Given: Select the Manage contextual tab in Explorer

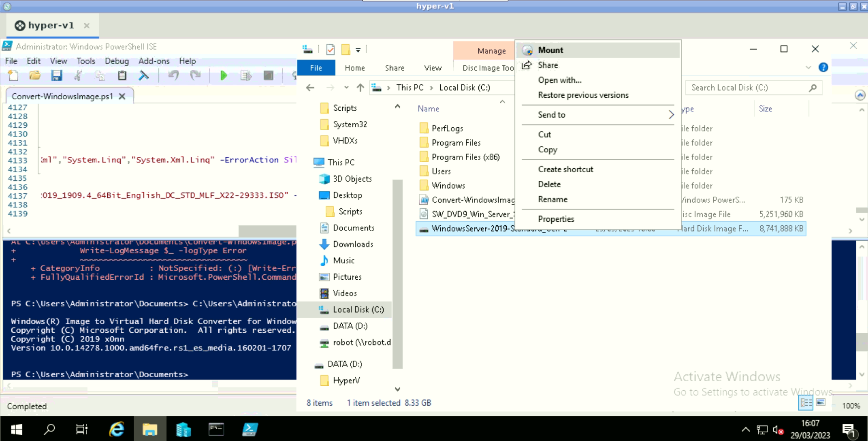Looking at the screenshot, I should pos(492,51).
